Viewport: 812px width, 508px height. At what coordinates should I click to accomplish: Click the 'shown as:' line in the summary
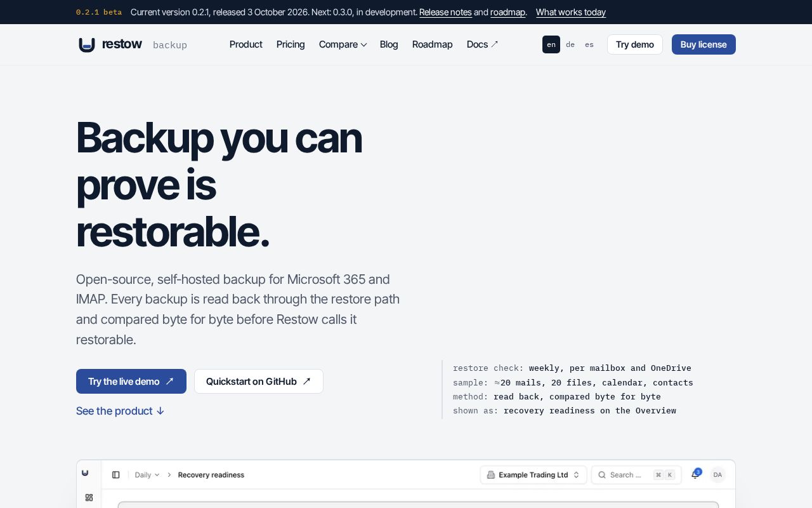point(565,411)
